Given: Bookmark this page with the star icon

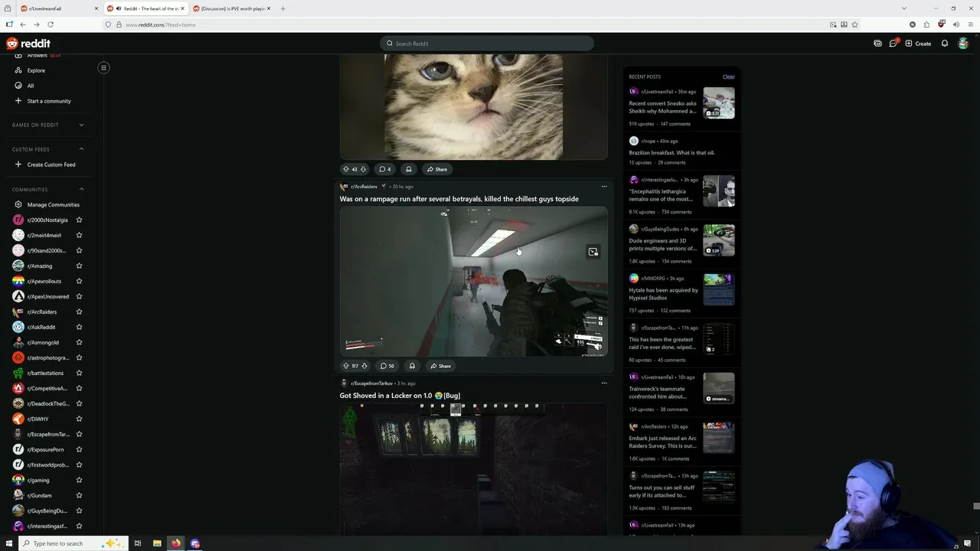Looking at the screenshot, I should point(854,24).
